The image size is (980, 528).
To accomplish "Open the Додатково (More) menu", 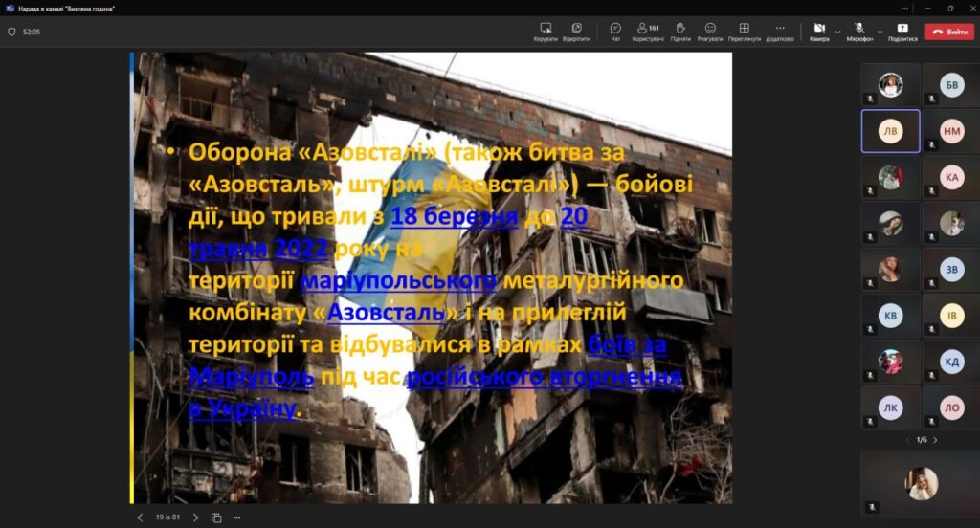I will pyautogui.click(x=780, y=32).
